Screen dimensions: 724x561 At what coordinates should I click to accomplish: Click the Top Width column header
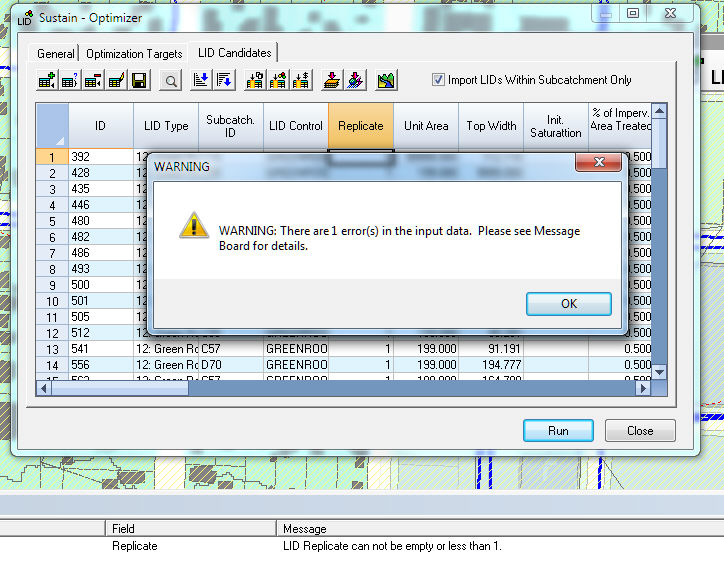coord(491,126)
